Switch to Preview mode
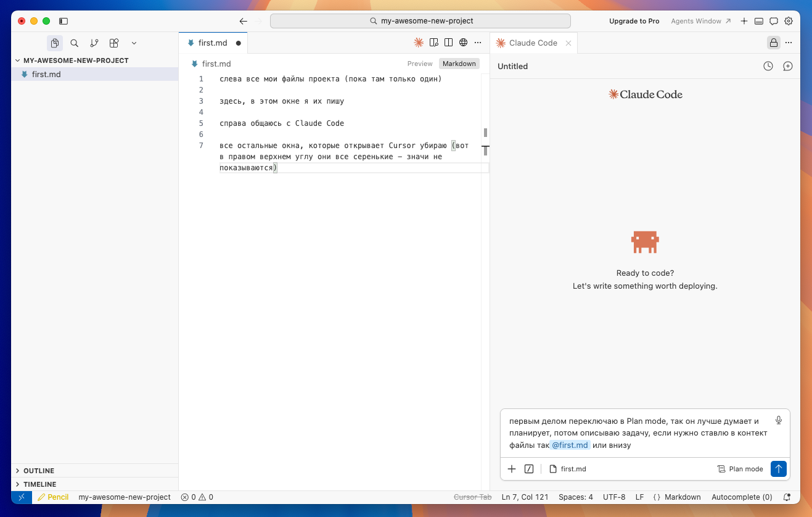Image resolution: width=812 pixels, height=517 pixels. [420, 64]
